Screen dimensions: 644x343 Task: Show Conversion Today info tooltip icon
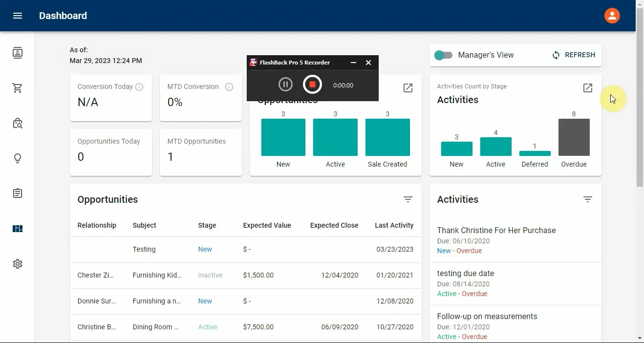click(139, 87)
